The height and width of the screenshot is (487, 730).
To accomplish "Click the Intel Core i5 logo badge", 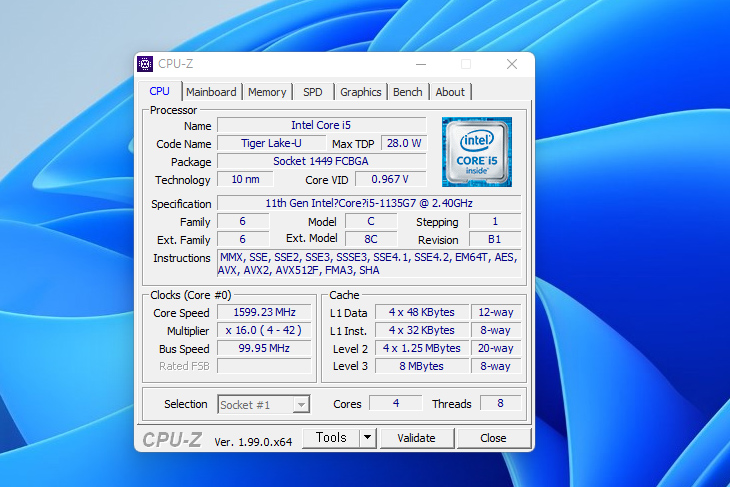I will point(477,152).
